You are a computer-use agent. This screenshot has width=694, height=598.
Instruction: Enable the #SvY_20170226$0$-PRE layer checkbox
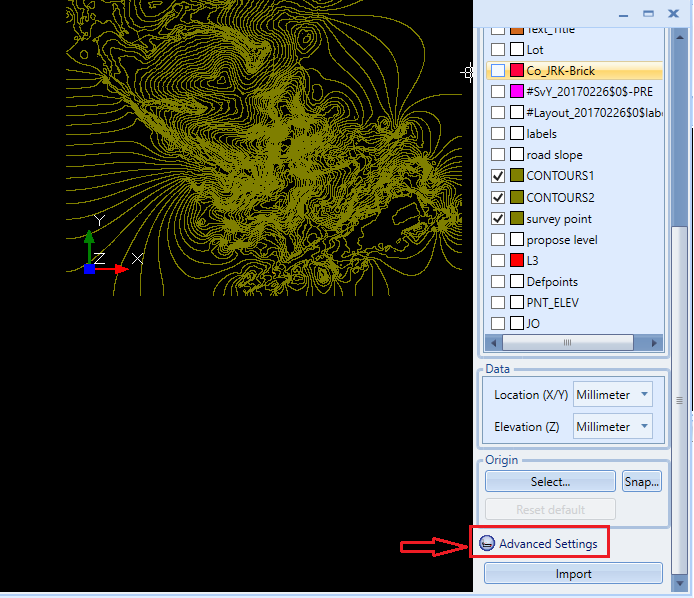[498, 91]
